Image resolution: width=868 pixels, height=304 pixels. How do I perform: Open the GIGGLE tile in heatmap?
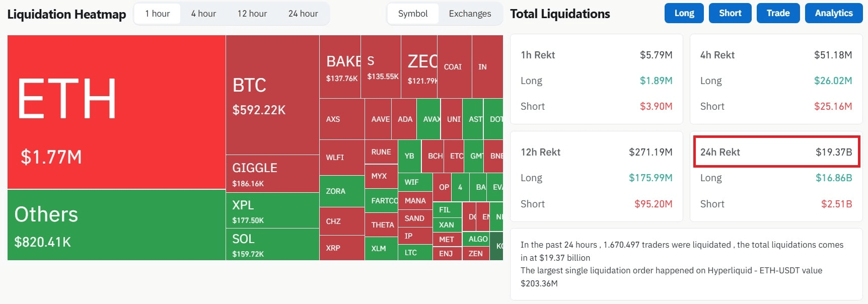[x=272, y=174]
